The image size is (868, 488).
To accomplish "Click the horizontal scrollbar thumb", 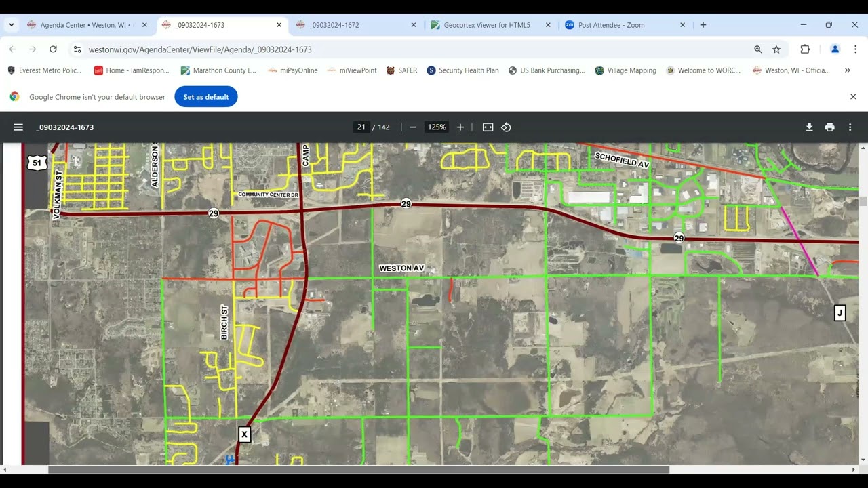I will 359,470.
